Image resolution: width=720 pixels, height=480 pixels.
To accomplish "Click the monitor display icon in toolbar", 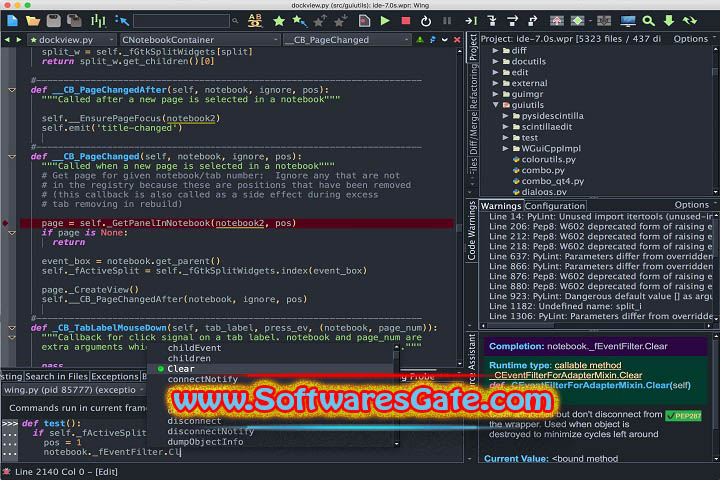I will tap(628, 21).
